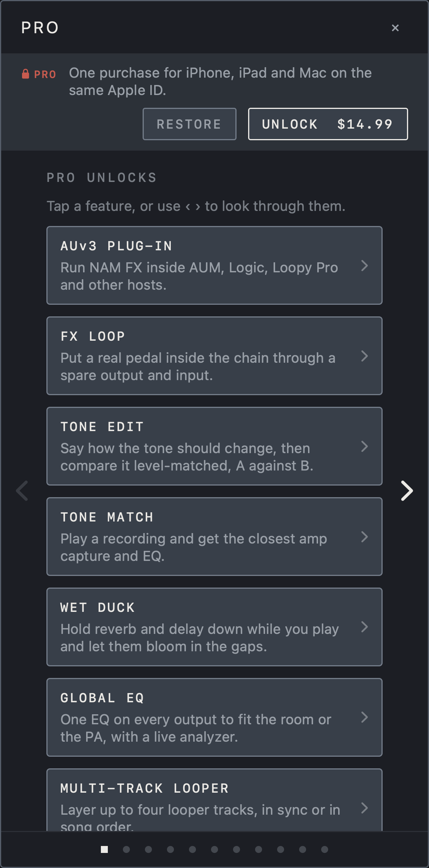Viewport: 429px width, 868px height.
Task: Open the Wet Duck chevron
Action: (x=364, y=627)
